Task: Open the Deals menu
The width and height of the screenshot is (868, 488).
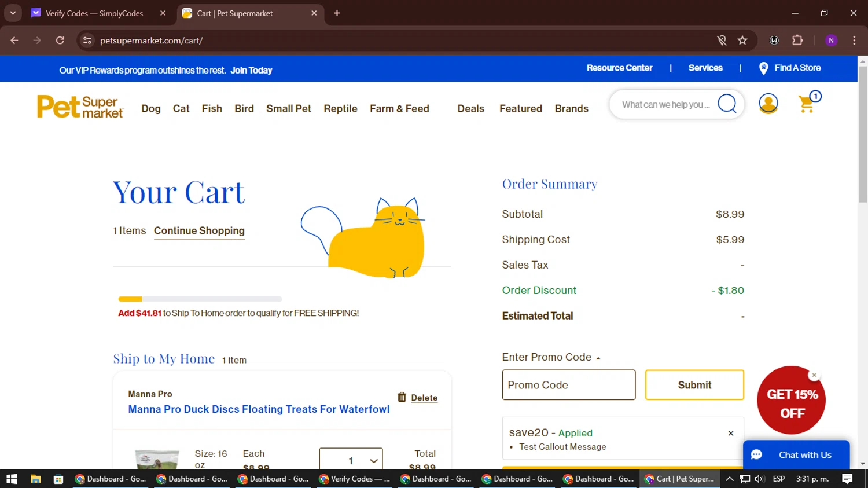Action: coord(470,109)
